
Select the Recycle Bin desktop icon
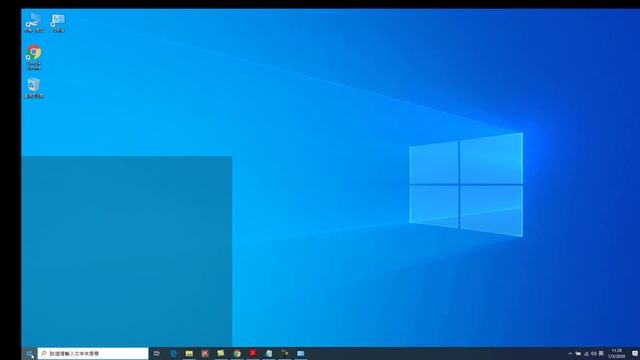[34, 88]
